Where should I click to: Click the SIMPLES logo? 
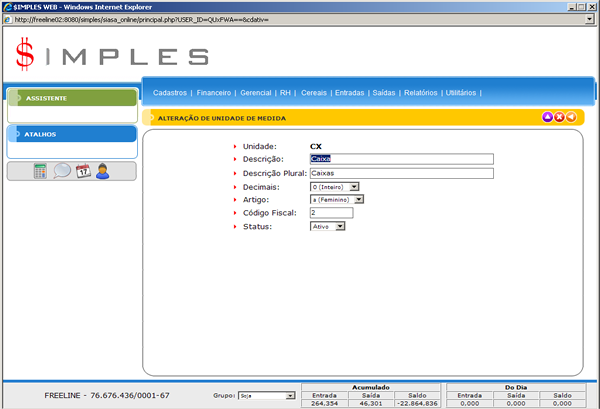click(x=112, y=54)
